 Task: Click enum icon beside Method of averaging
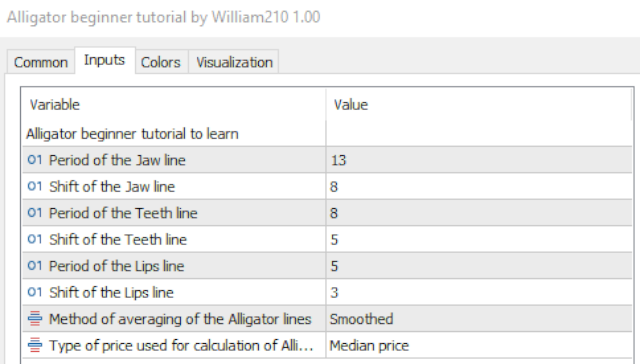point(35,318)
